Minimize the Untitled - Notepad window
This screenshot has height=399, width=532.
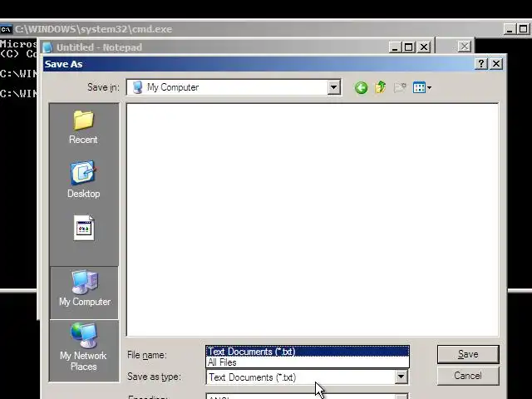[x=394, y=47]
